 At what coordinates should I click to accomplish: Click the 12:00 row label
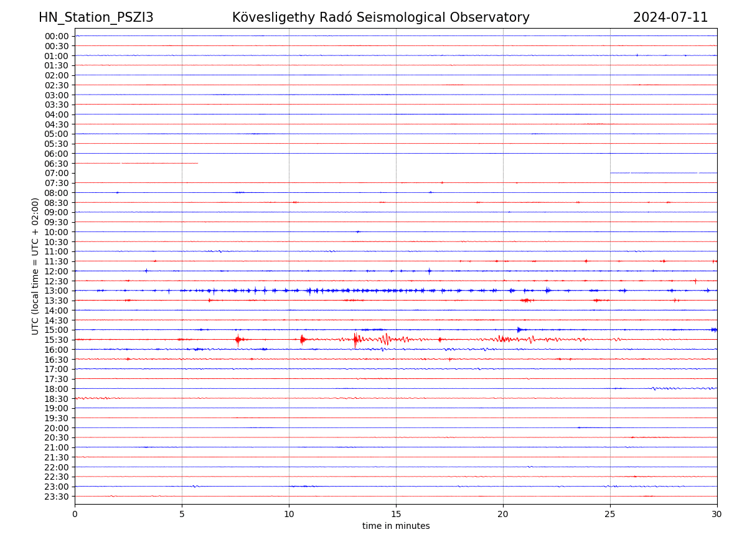56,271
